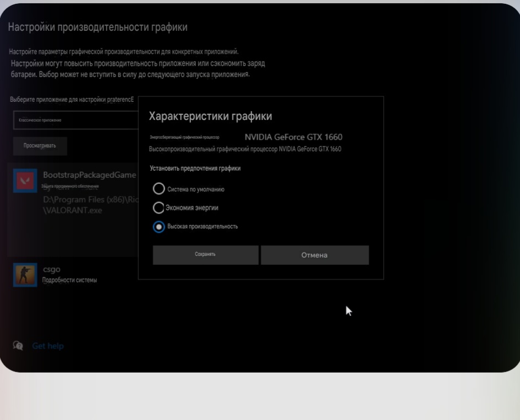
Task: Click the Просматривать button
Action: [40, 146]
